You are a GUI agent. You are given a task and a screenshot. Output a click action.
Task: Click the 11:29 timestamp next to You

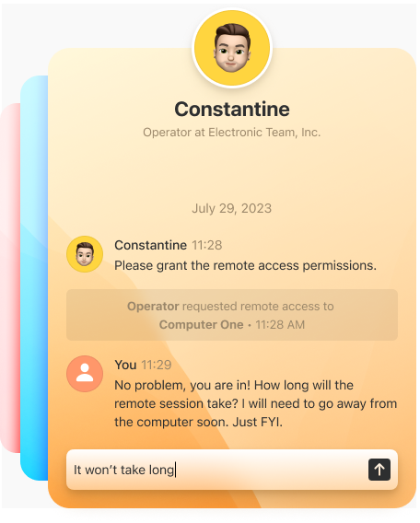pos(157,365)
